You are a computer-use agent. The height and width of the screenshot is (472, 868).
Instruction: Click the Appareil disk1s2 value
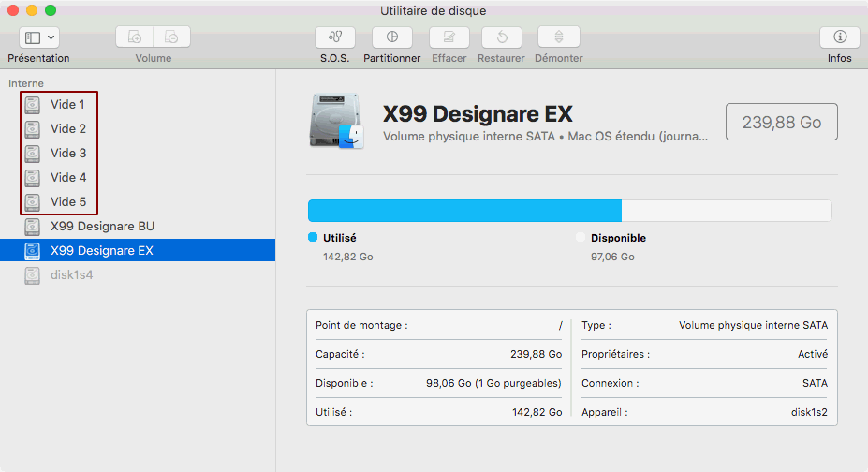[x=809, y=412]
